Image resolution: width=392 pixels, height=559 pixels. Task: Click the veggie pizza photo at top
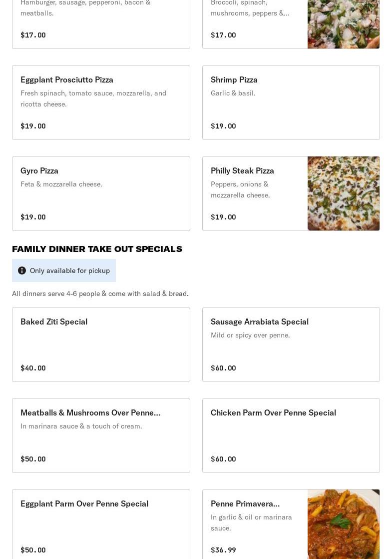coord(344,24)
